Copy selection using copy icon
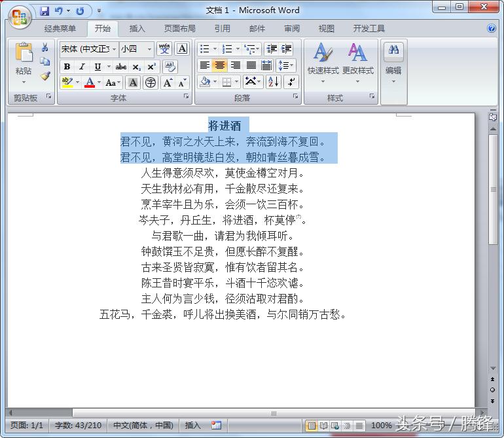This screenshot has height=438, width=504. [x=45, y=62]
